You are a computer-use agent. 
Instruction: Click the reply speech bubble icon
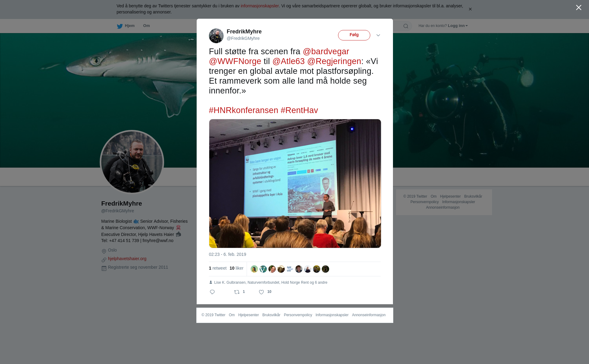(212, 292)
